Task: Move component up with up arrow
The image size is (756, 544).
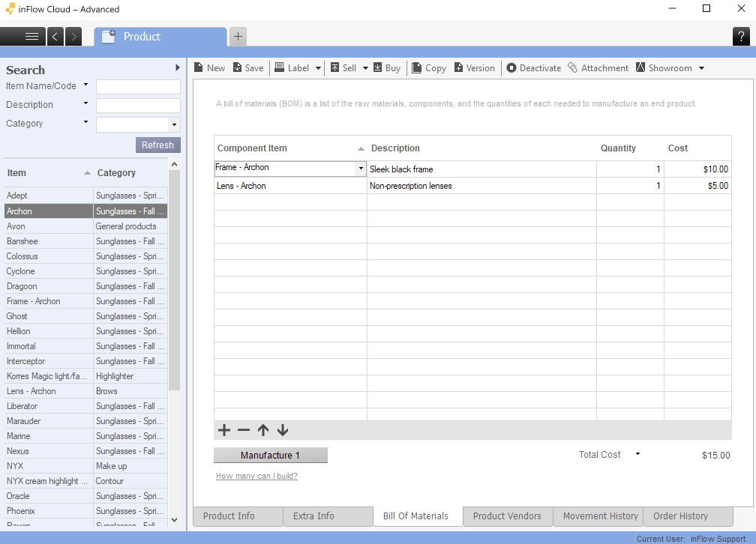Action: tap(263, 430)
